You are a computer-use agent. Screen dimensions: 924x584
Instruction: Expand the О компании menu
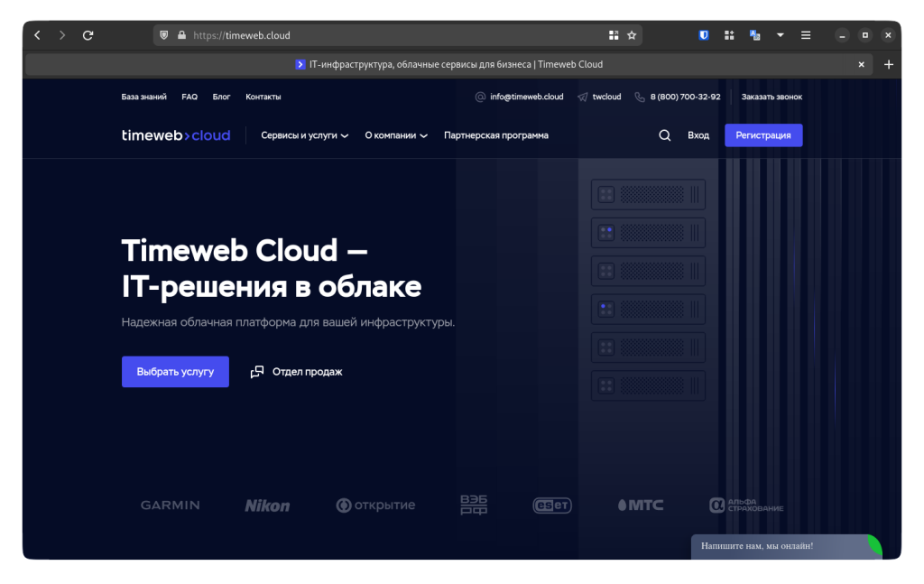(396, 135)
